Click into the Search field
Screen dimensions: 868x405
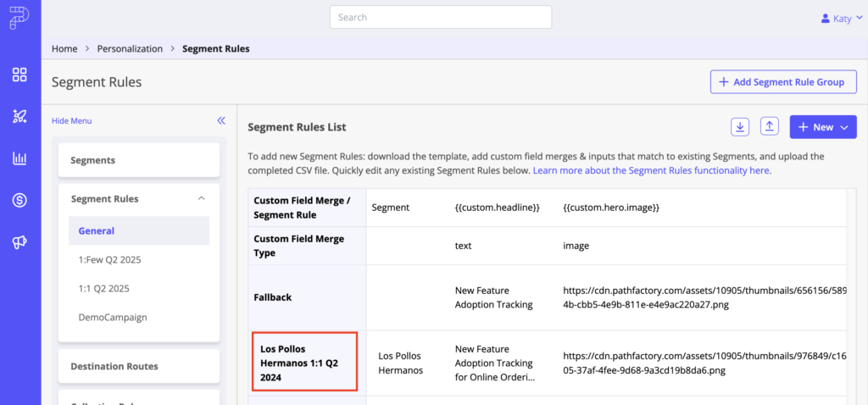click(x=441, y=17)
